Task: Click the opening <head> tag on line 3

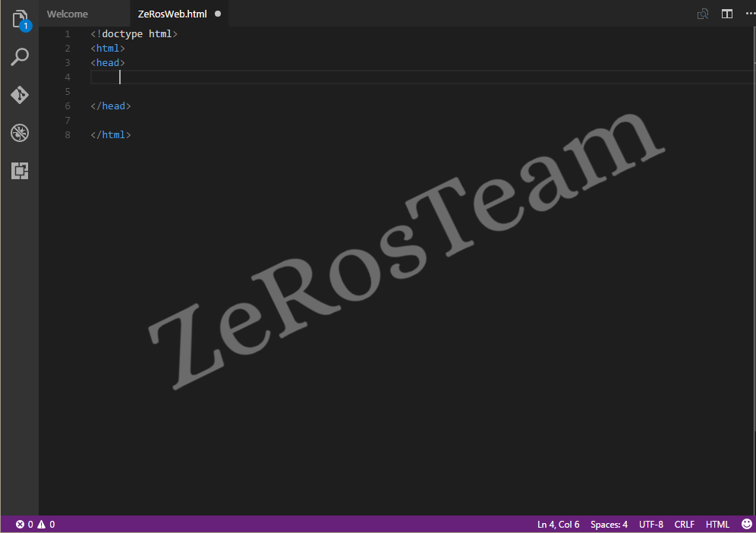Action: pos(108,63)
